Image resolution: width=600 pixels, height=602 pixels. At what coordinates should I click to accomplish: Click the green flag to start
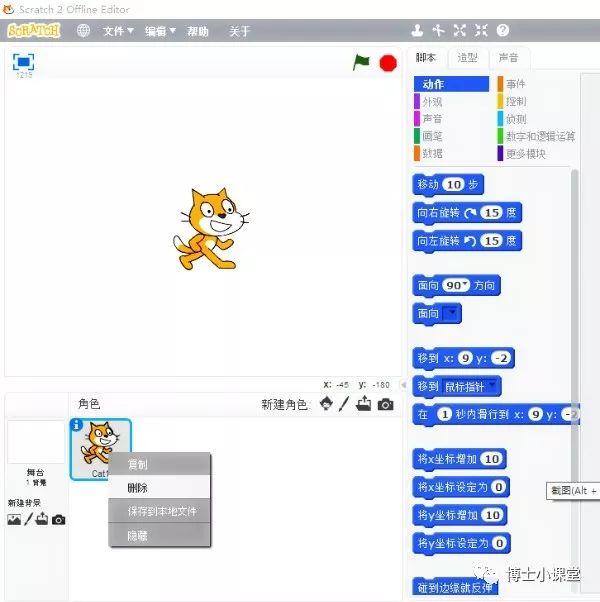click(x=361, y=62)
